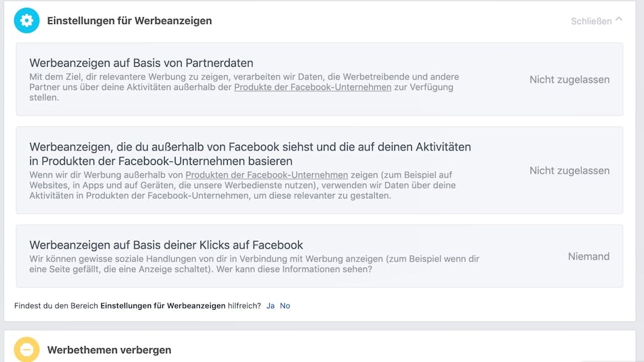
Task: Click the Findest du den Bereich question
Action: click(138, 305)
